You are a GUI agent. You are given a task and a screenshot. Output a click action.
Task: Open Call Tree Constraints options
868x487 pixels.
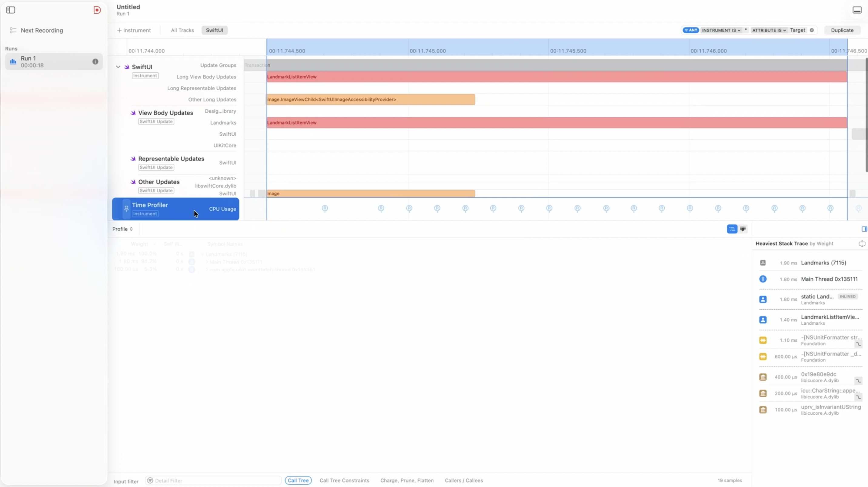(x=344, y=481)
